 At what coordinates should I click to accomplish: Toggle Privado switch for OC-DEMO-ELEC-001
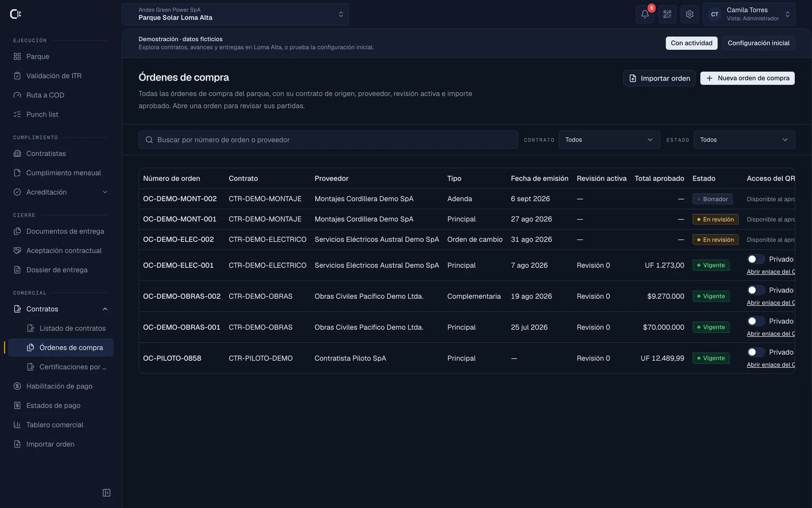[x=755, y=259]
